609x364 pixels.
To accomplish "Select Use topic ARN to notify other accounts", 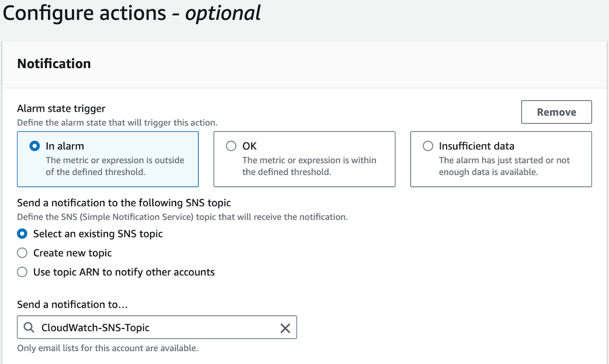I will tap(22, 272).
